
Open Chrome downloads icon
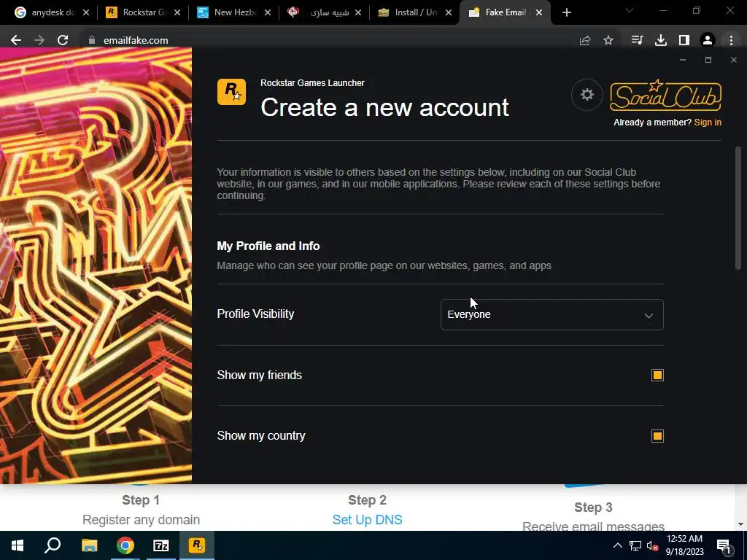click(x=661, y=41)
